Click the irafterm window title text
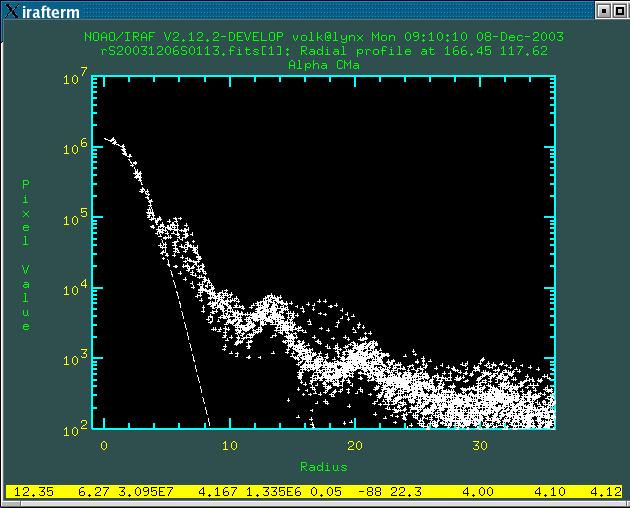Viewport: 630px width, 508px height. (x=51, y=12)
